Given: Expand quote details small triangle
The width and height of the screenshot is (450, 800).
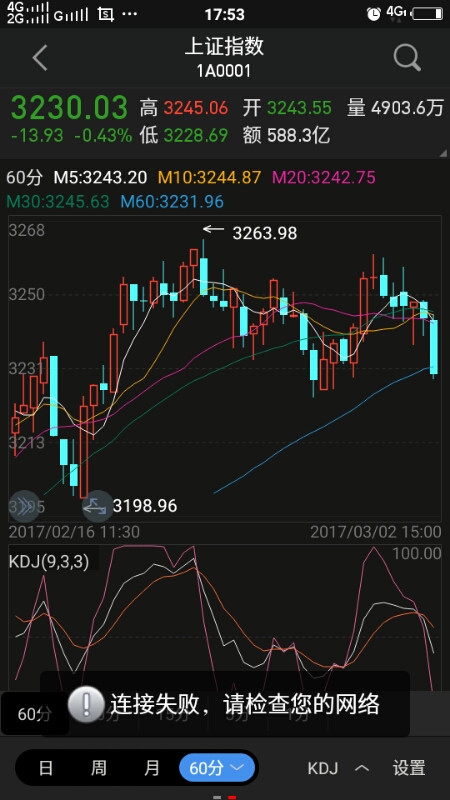Looking at the screenshot, I should pos(441,153).
